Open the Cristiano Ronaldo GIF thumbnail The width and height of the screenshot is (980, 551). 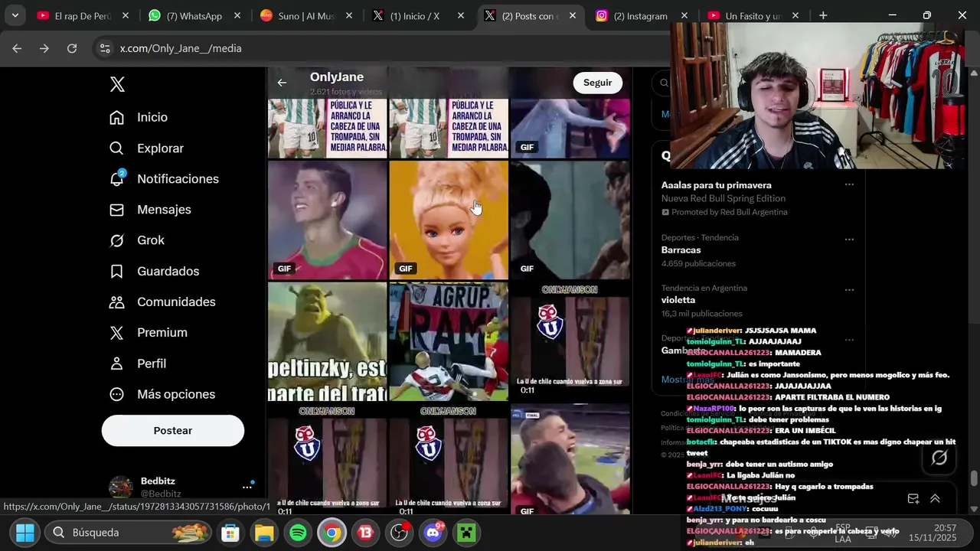(x=327, y=220)
